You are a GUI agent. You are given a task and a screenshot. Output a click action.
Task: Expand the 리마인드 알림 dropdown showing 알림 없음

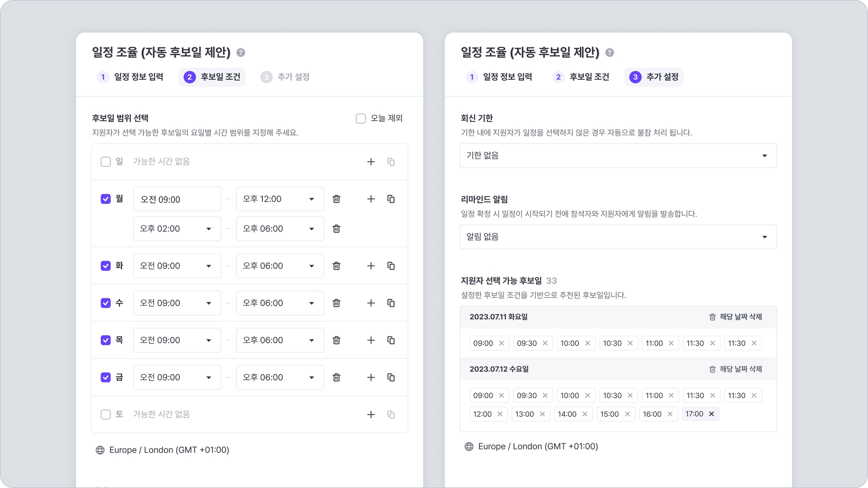[618, 237]
